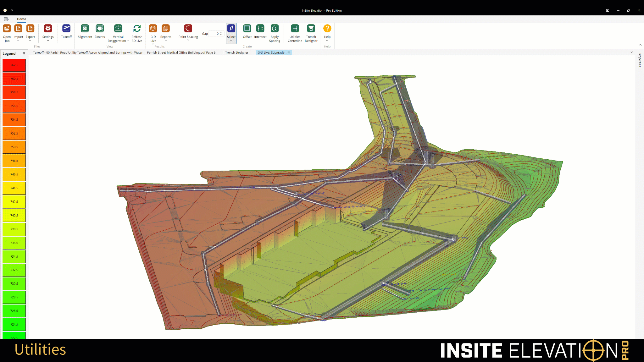Viewport: 644px width, 362px height.
Task: Select the 3-D Live: Subgrade tab
Action: click(271, 52)
